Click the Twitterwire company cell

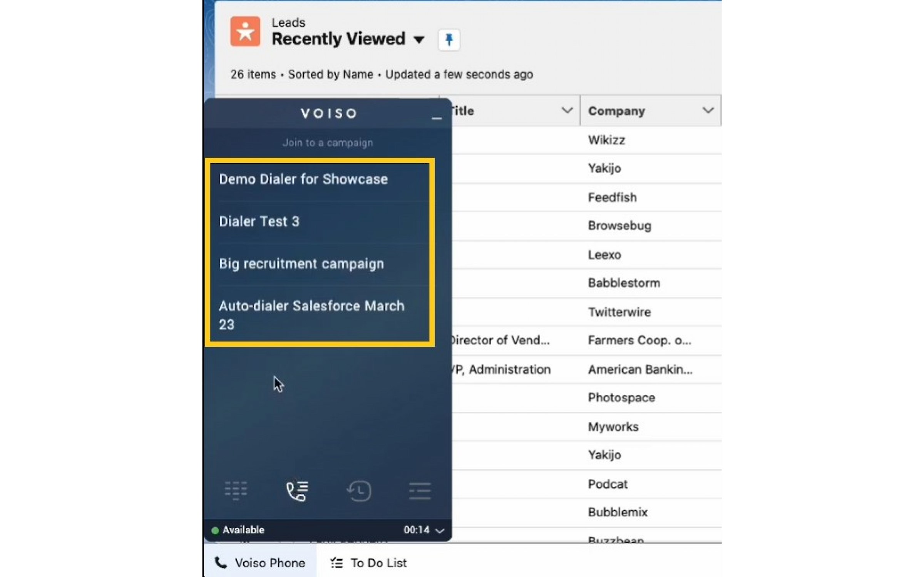click(x=619, y=312)
